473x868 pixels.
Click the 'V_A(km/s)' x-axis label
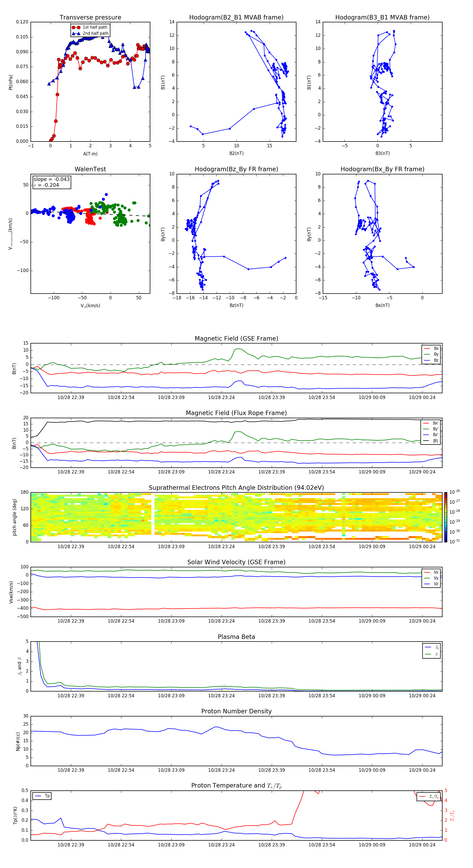tap(90, 306)
